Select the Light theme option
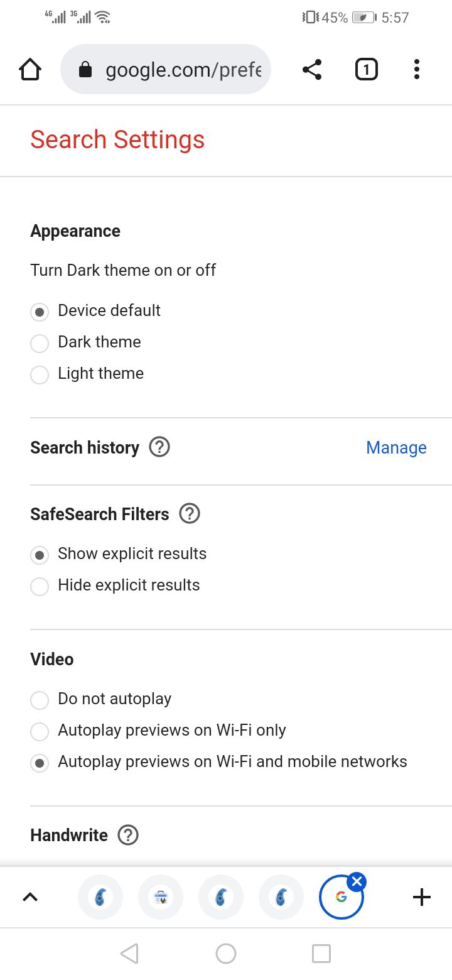The width and height of the screenshot is (452, 980). (x=40, y=374)
